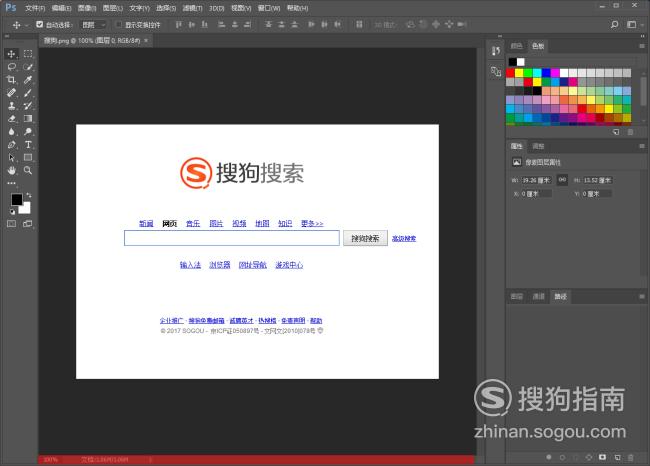Click the W width field in Properties
650x466 pixels.
point(536,180)
